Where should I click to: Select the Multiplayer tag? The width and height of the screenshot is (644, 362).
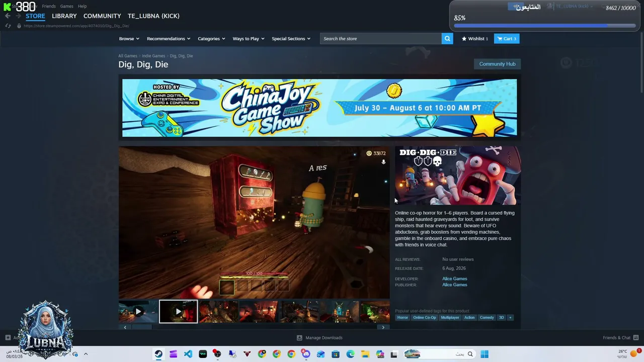450,318
